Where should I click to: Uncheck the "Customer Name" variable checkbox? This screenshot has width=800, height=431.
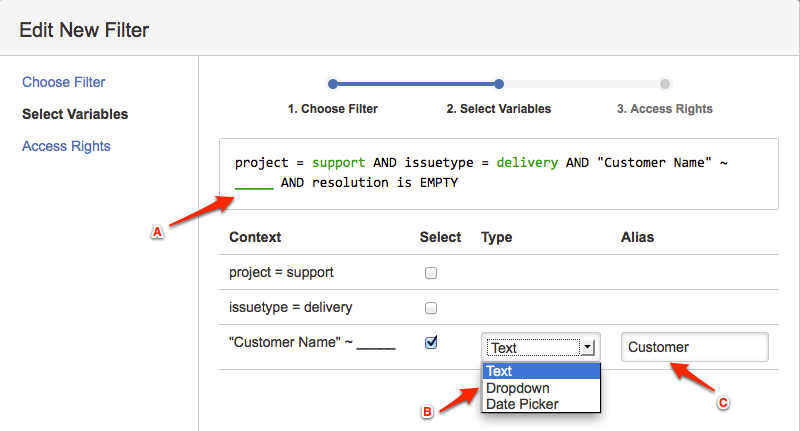(431, 342)
